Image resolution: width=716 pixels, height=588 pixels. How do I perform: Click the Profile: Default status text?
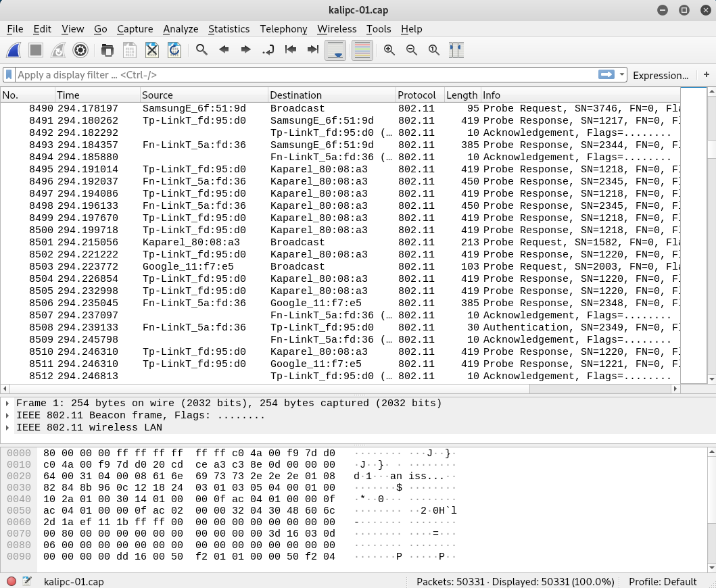[663, 582]
